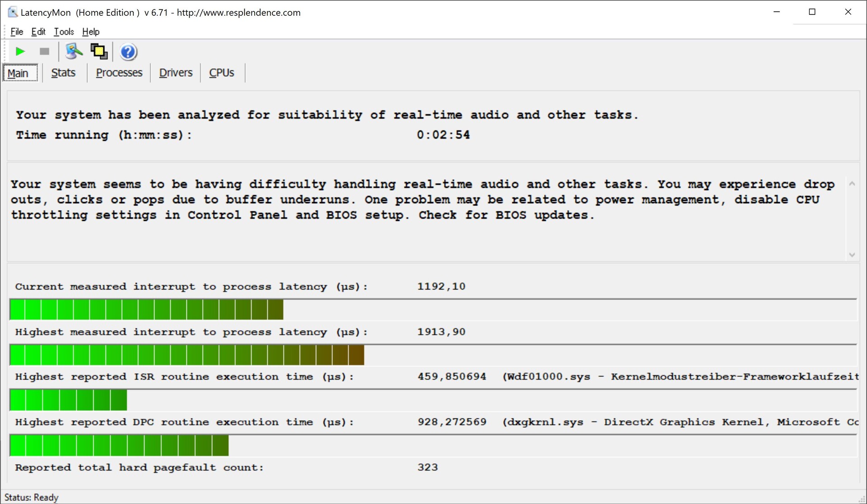This screenshot has width=867, height=504.
Task: Switch to the Stats tab
Action: click(x=63, y=73)
